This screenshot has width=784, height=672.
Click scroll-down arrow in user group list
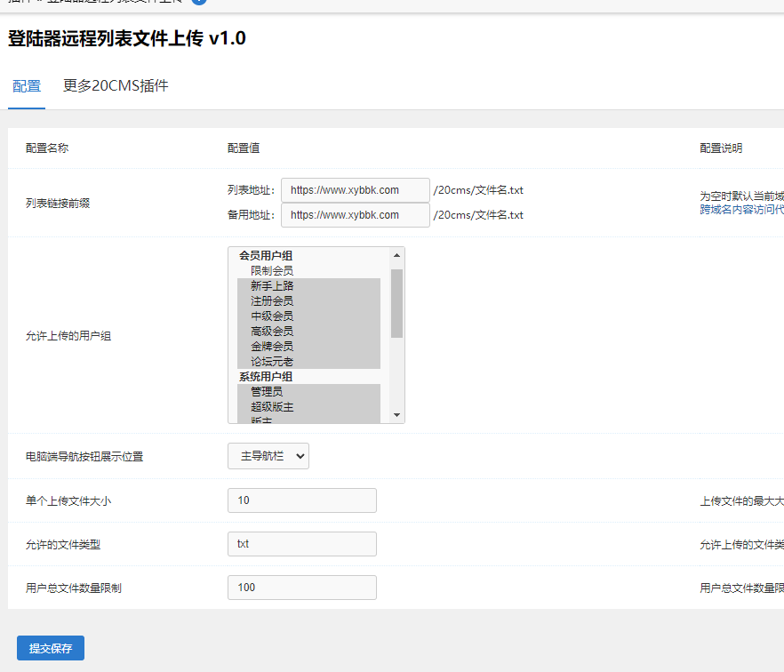(x=396, y=415)
